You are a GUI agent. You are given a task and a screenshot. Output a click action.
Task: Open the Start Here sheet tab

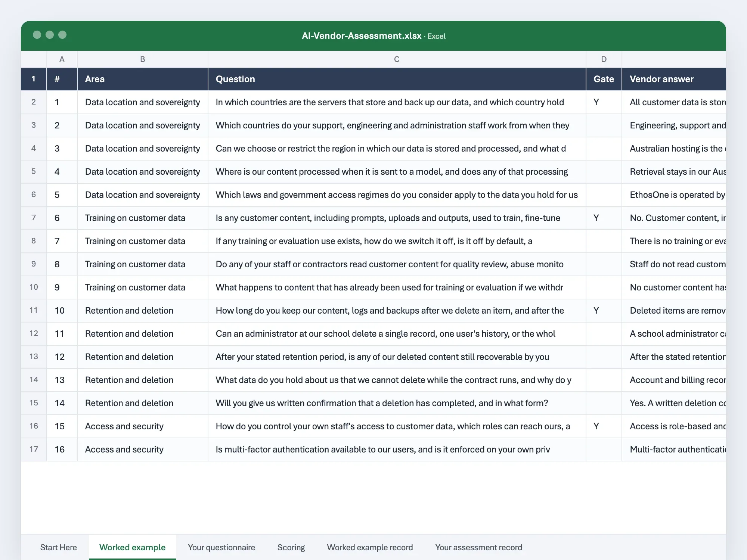click(x=58, y=547)
